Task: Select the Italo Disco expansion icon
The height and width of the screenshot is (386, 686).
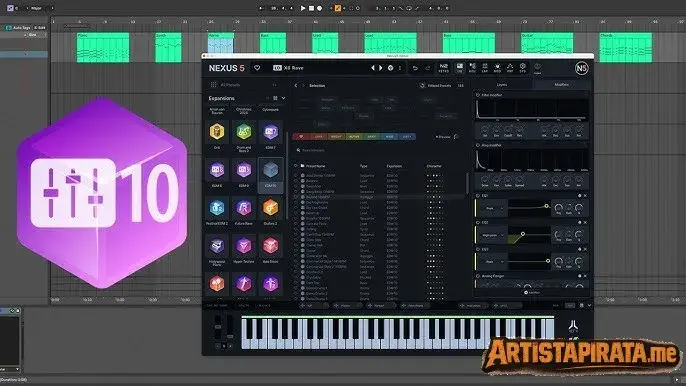Action: (x=270, y=246)
